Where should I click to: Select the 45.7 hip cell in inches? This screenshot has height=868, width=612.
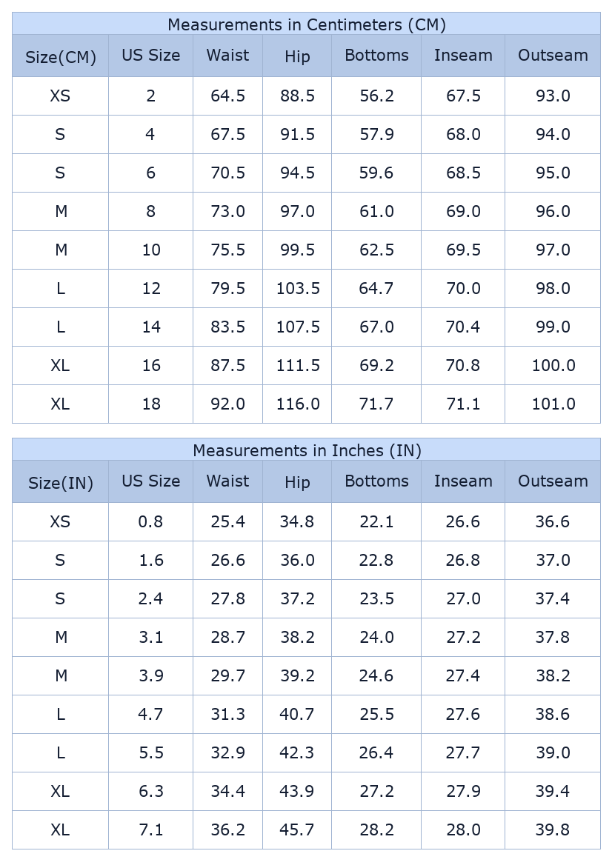[x=297, y=830]
